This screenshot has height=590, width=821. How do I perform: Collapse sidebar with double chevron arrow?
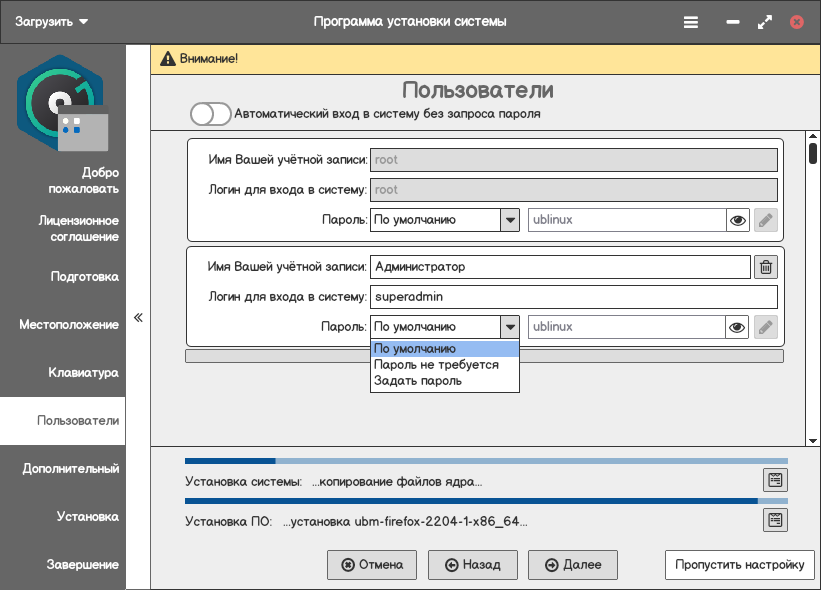coord(138,318)
